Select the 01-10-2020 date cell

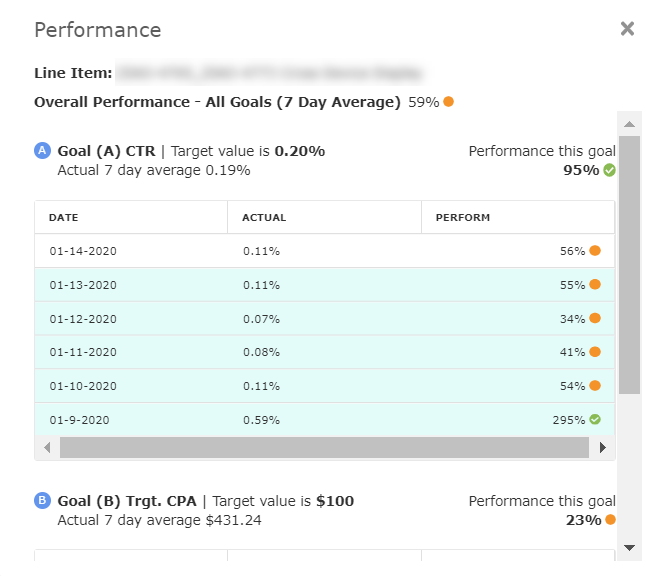click(x=83, y=386)
